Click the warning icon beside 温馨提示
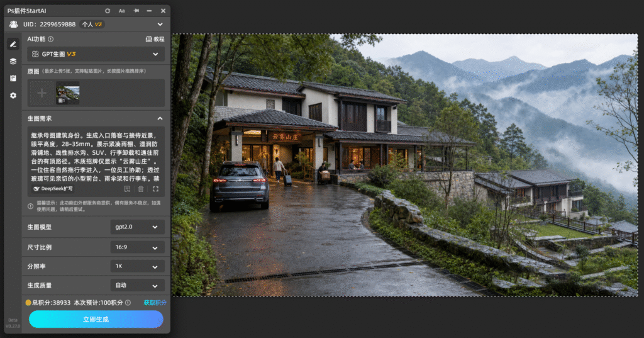 [30, 206]
